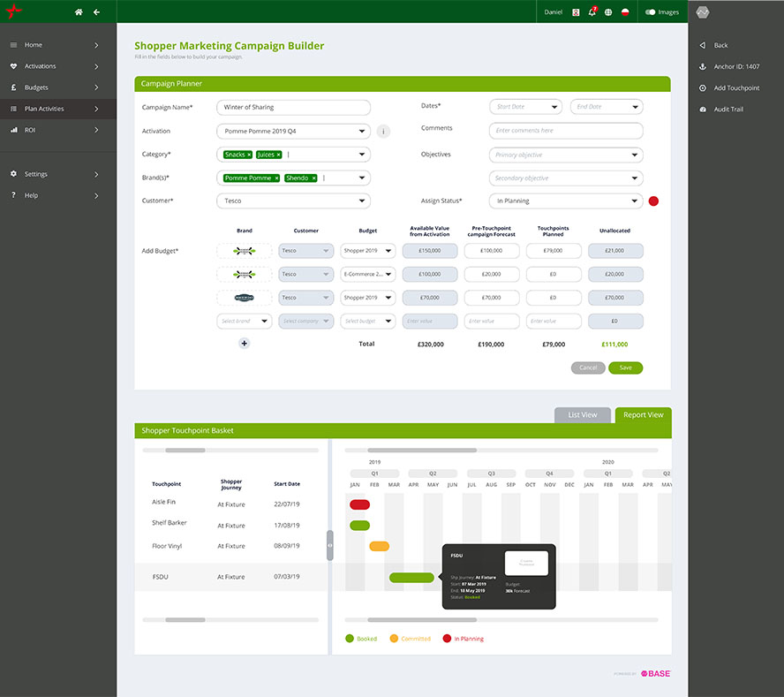
Task: Click the globe language icon
Action: [x=608, y=12]
